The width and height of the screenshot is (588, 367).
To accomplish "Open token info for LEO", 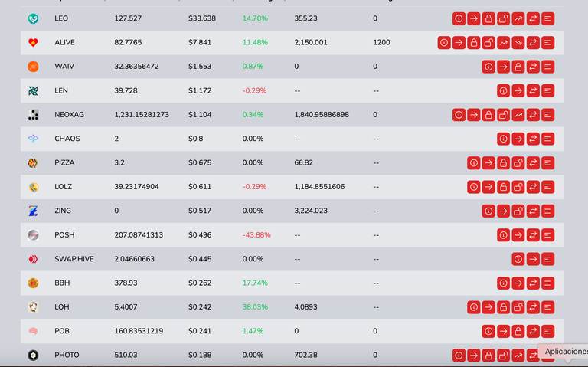I will point(459,18).
